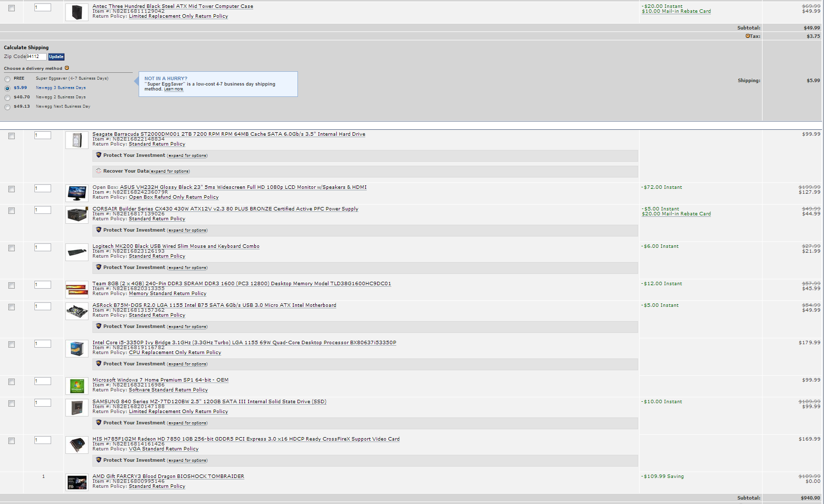The height and width of the screenshot is (504, 824).
Task: Expand SAMSUNG SSD protection options
Action: click(x=187, y=423)
